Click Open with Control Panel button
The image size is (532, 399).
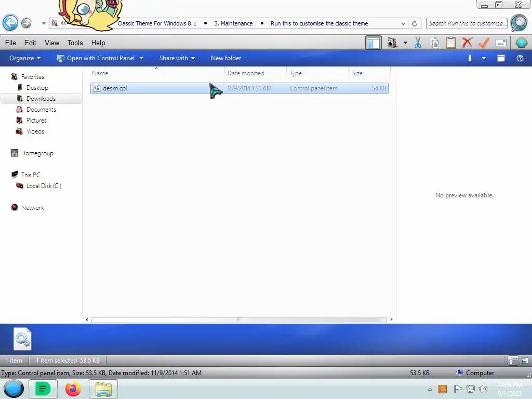coord(96,58)
